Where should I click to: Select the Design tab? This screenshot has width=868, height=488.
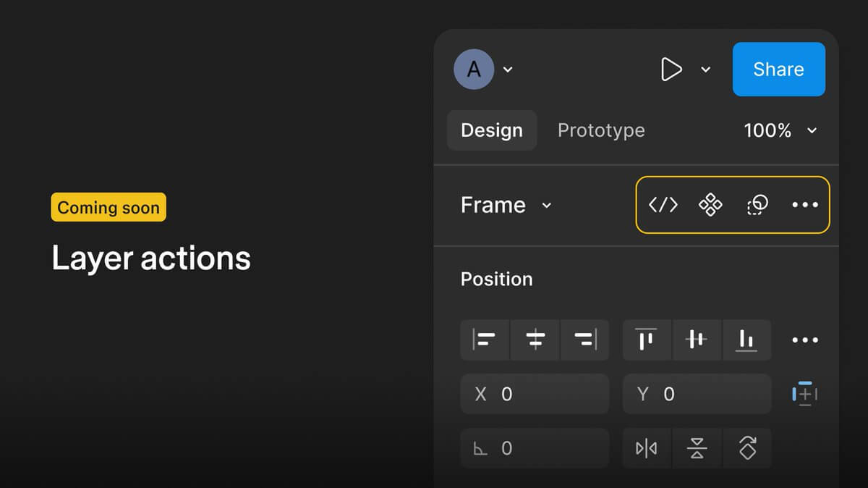coord(492,130)
